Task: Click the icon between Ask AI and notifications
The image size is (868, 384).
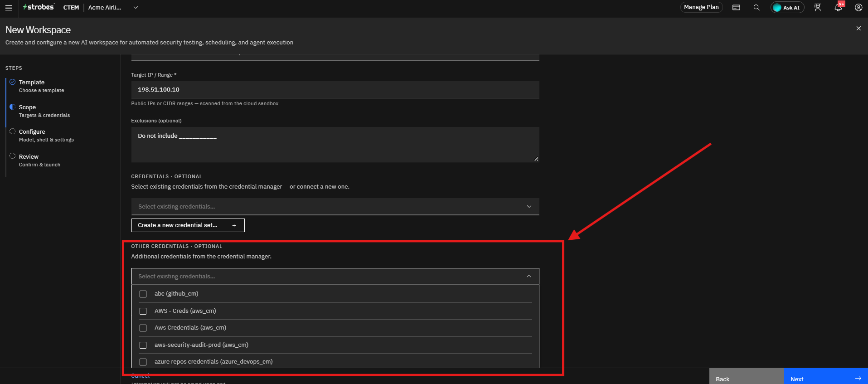Action: pos(818,8)
